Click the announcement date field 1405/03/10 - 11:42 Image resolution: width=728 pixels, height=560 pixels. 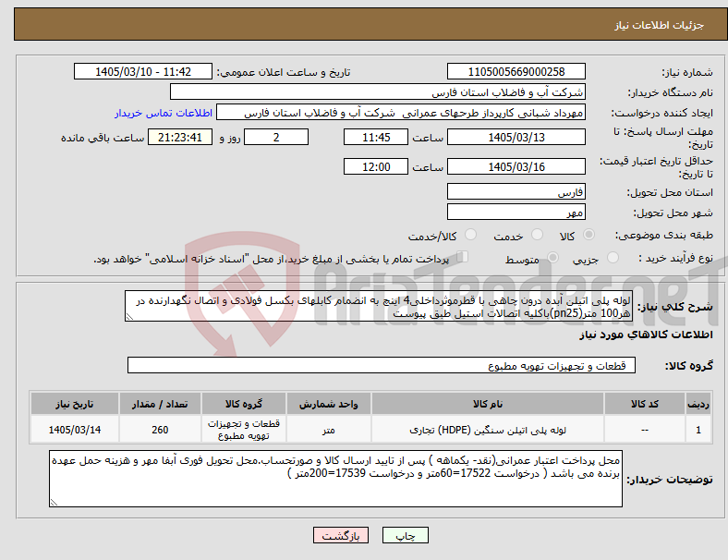click(x=143, y=72)
